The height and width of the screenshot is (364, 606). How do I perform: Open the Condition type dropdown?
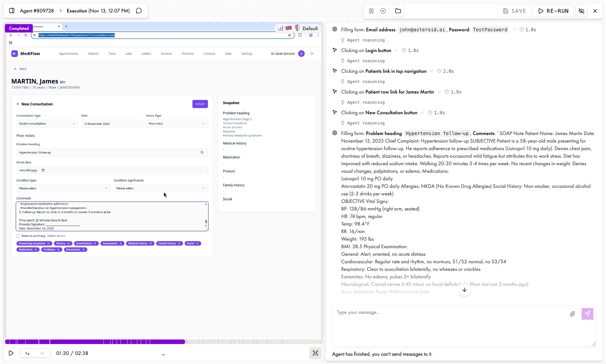pos(63,188)
